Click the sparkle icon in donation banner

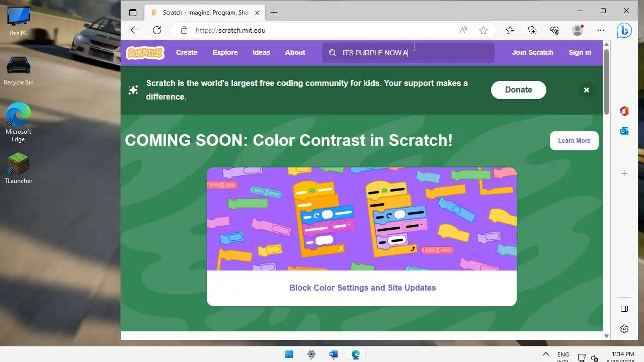[133, 90]
